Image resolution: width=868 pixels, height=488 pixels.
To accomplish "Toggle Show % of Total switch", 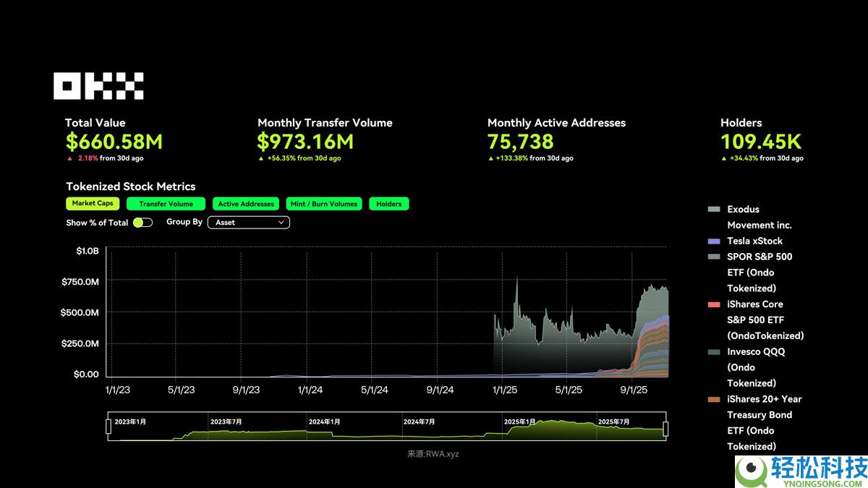I will point(142,223).
